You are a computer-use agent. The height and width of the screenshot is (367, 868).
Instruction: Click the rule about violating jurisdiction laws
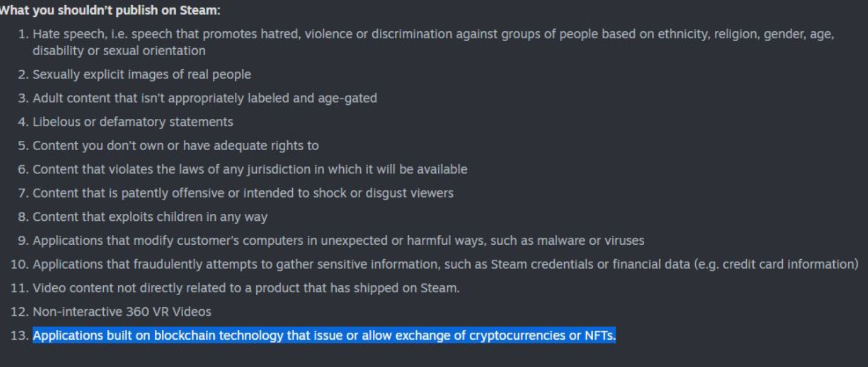coord(250,169)
